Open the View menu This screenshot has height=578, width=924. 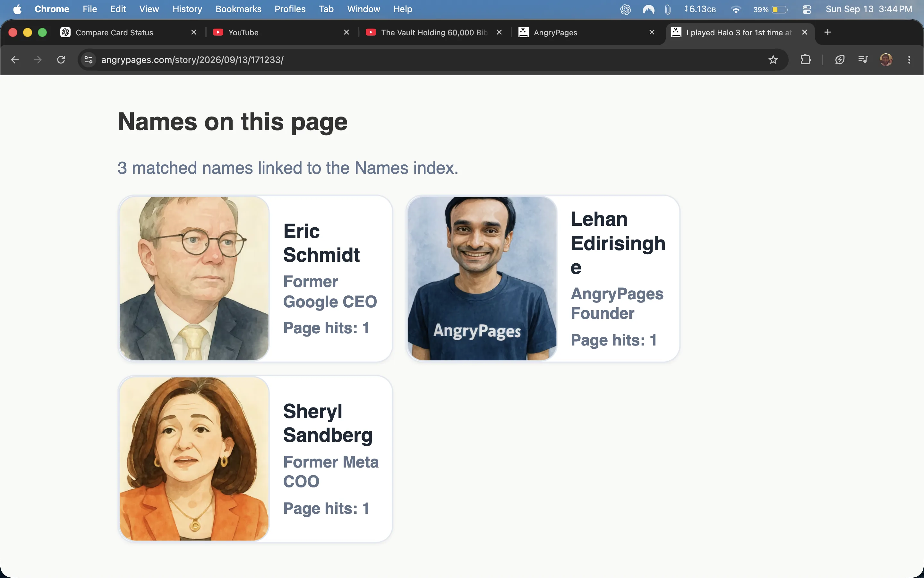(x=149, y=9)
